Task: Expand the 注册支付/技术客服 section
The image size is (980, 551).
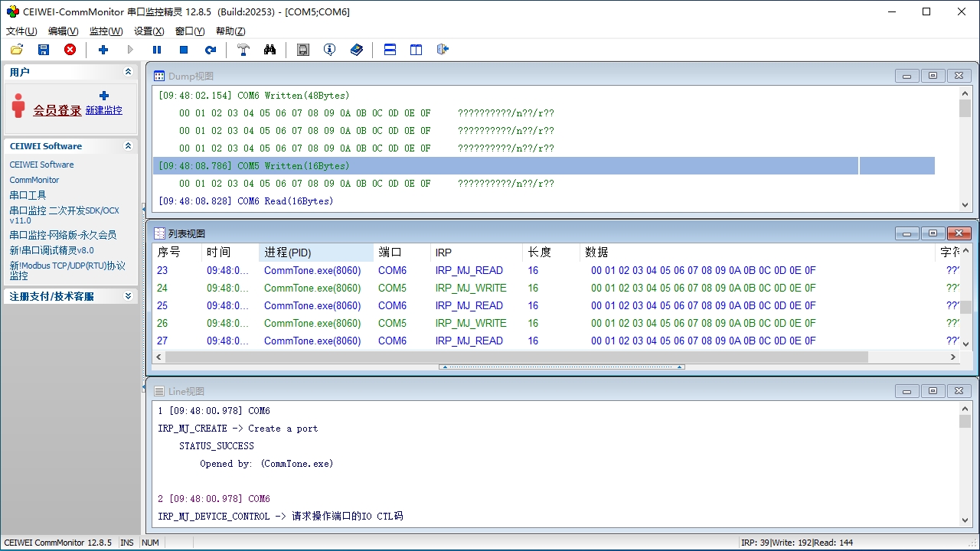Action: pos(128,296)
